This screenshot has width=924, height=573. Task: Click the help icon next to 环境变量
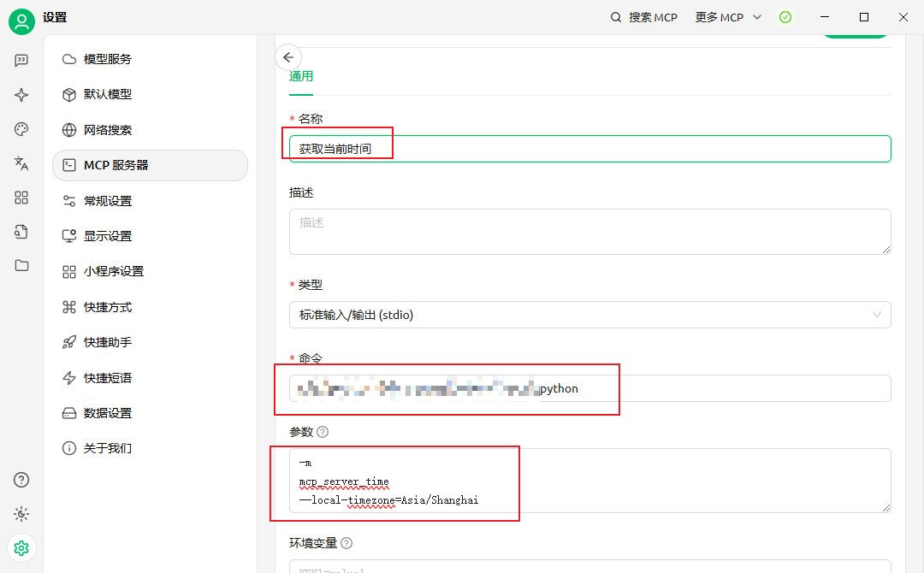[x=346, y=543]
